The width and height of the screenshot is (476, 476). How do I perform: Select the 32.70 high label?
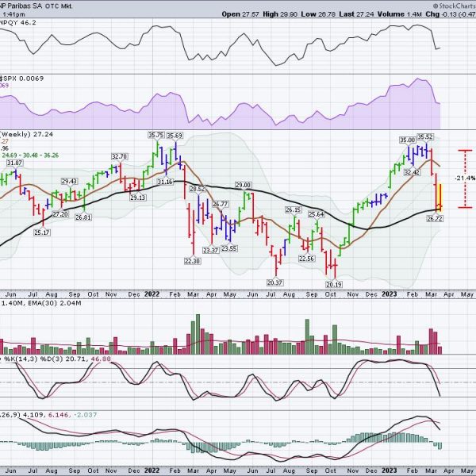coord(119,156)
